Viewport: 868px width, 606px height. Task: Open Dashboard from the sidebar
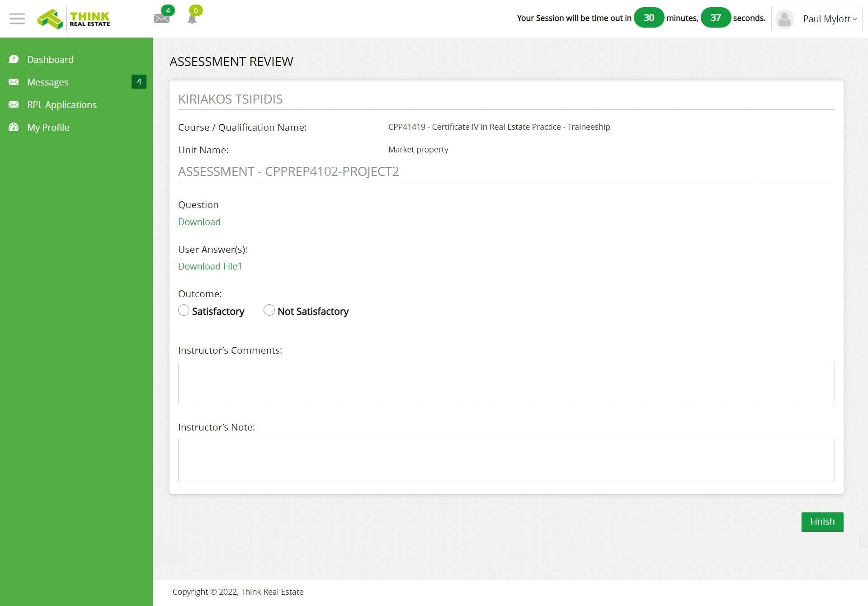coord(50,59)
